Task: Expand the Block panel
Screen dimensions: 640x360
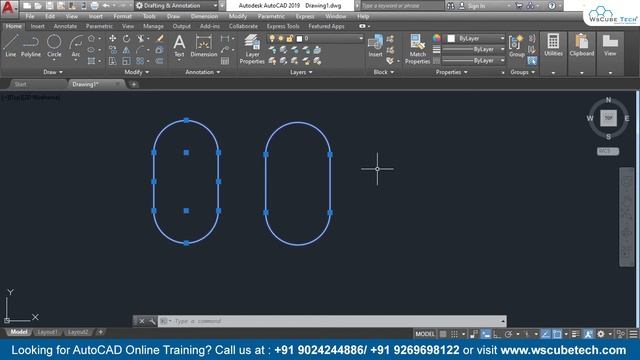Action: click(384, 72)
